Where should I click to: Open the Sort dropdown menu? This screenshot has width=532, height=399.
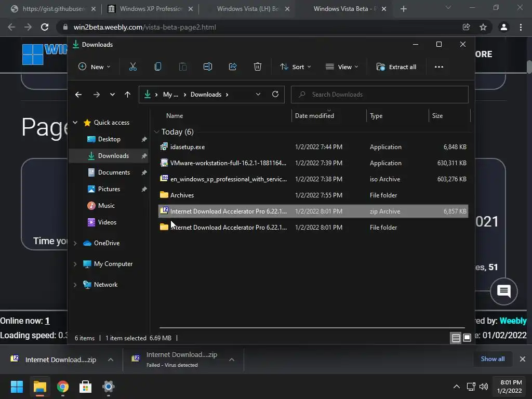(295, 67)
